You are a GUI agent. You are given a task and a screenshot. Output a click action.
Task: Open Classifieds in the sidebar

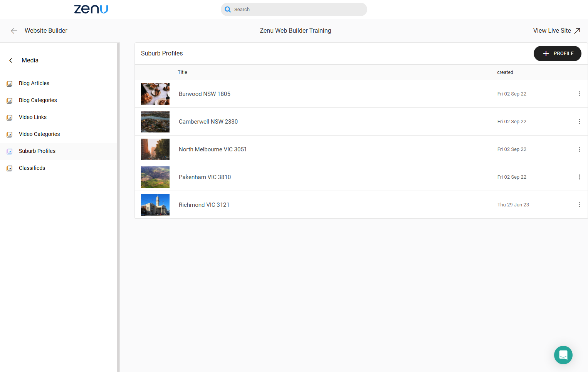coord(59,168)
